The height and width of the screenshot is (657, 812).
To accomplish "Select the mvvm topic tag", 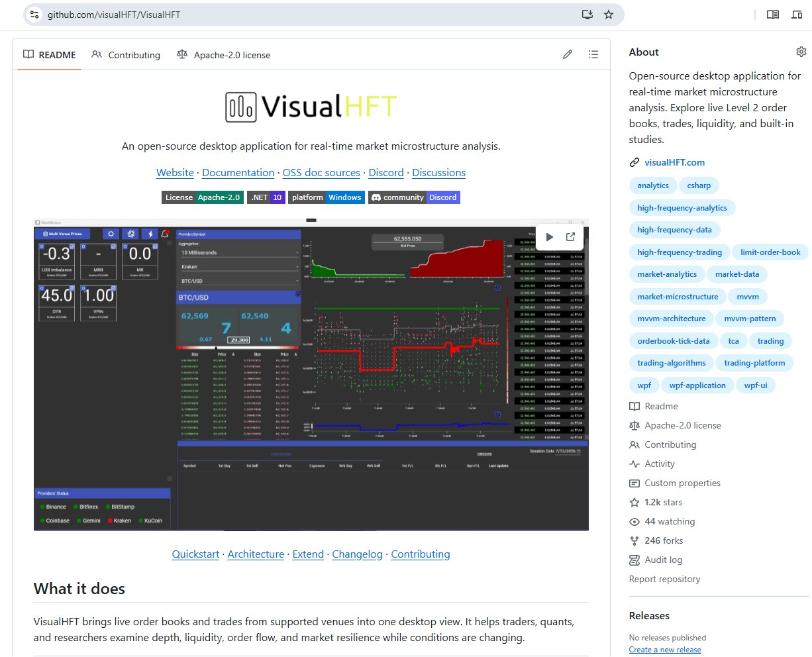I will click(748, 297).
